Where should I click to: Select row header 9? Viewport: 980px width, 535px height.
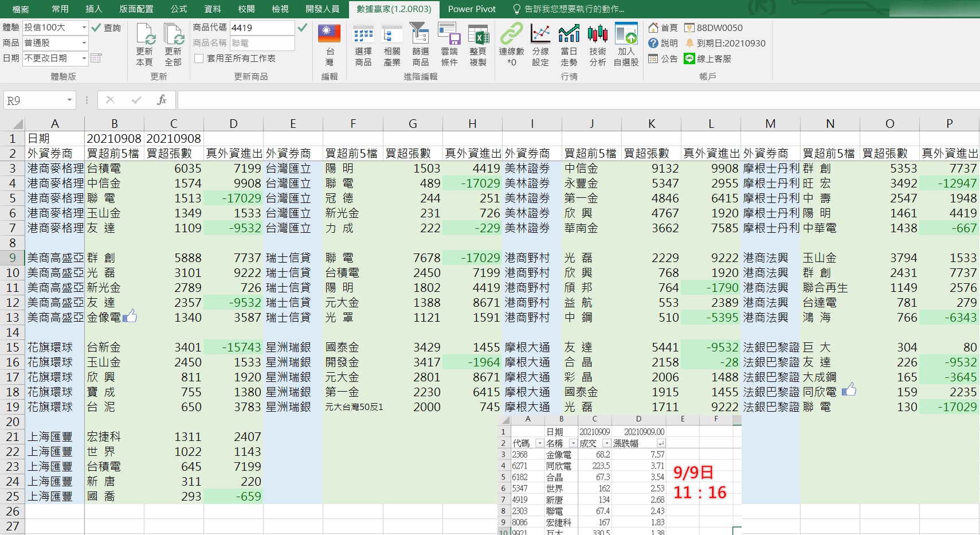[12, 257]
